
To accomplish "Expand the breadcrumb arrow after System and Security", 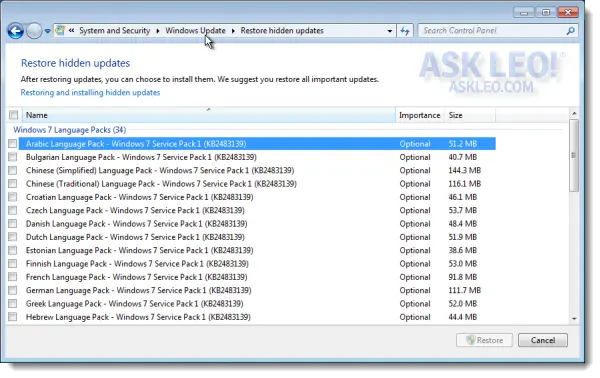I will click(158, 31).
